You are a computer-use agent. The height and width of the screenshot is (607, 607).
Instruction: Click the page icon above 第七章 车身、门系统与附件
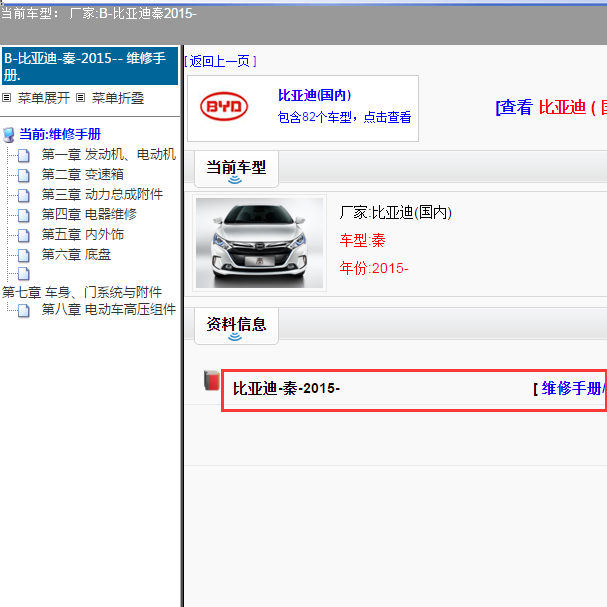click(x=24, y=274)
